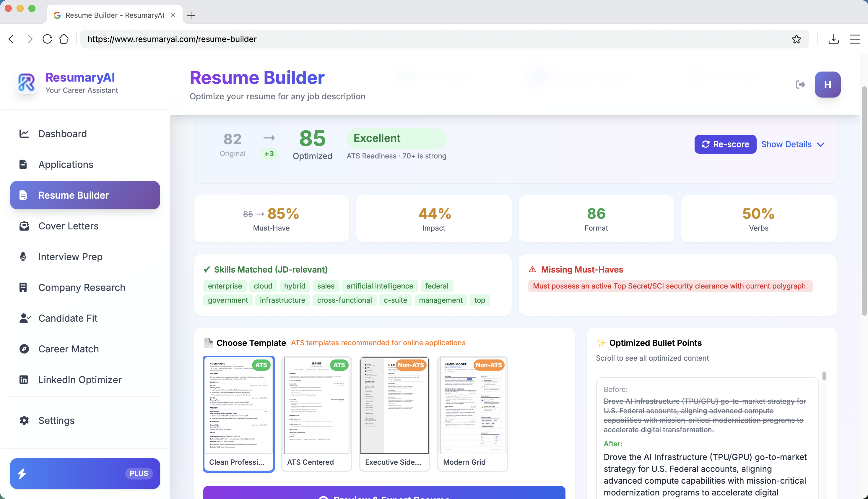Viewport: 868px width, 499px height.
Task: Click the Preview & Export Resume button
Action: pos(384,493)
